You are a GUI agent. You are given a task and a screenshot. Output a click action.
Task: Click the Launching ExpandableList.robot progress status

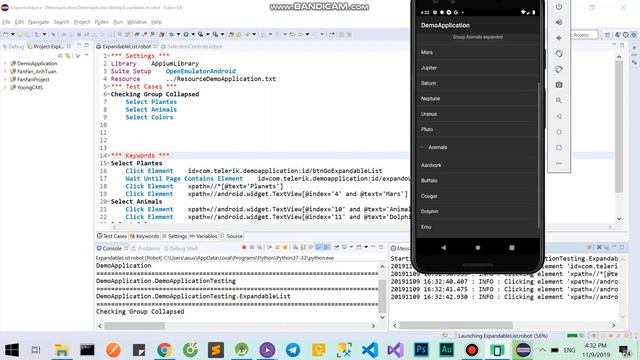click(x=502, y=336)
